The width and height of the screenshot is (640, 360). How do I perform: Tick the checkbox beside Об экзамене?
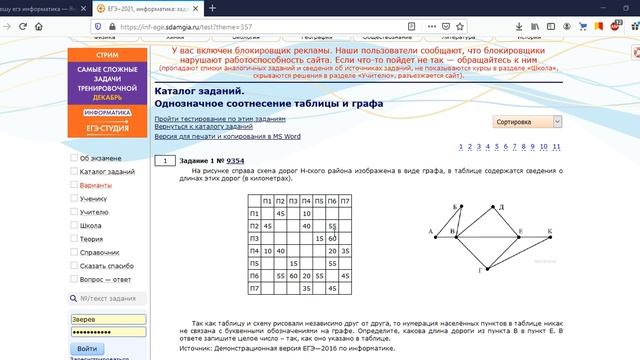[x=74, y=158]
